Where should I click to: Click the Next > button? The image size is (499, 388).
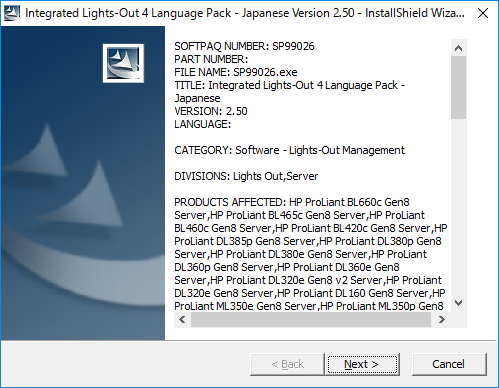pos(362,364)
